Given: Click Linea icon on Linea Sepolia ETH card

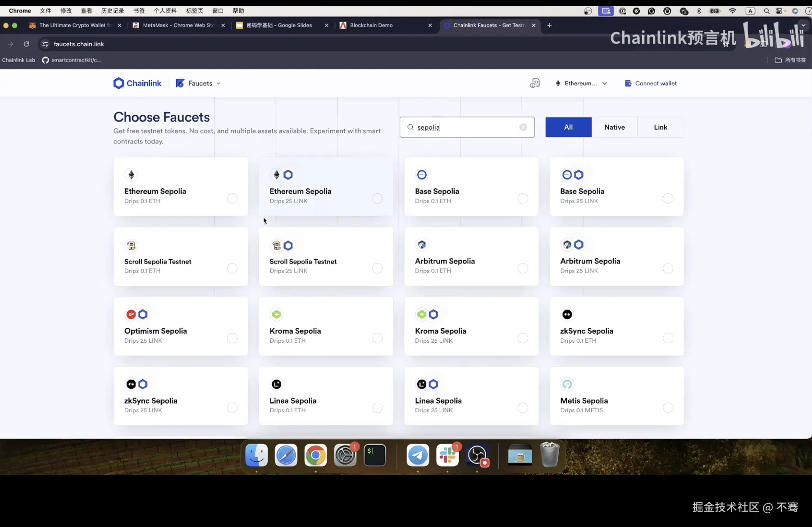Looking at the screenshot, I should [x=277, y=384].
